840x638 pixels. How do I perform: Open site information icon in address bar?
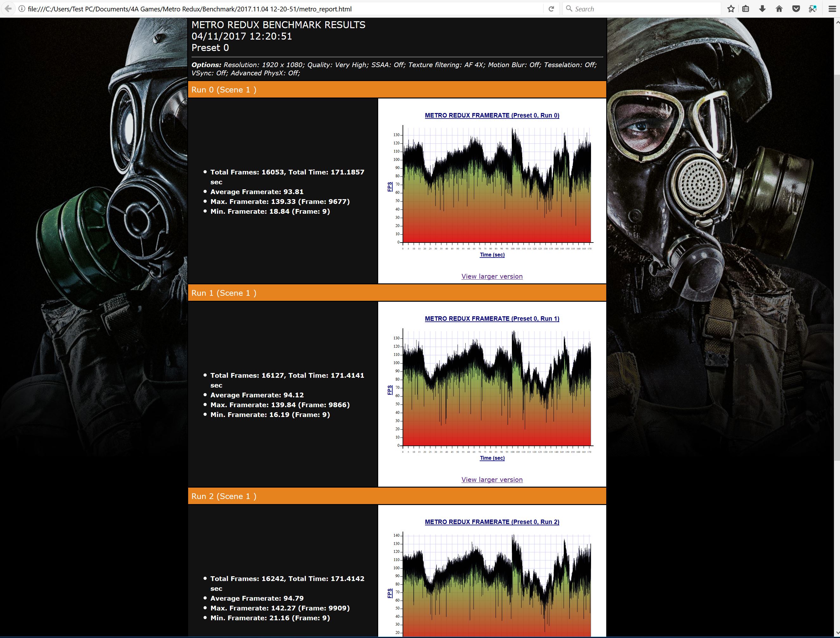[x=22, y=9]
